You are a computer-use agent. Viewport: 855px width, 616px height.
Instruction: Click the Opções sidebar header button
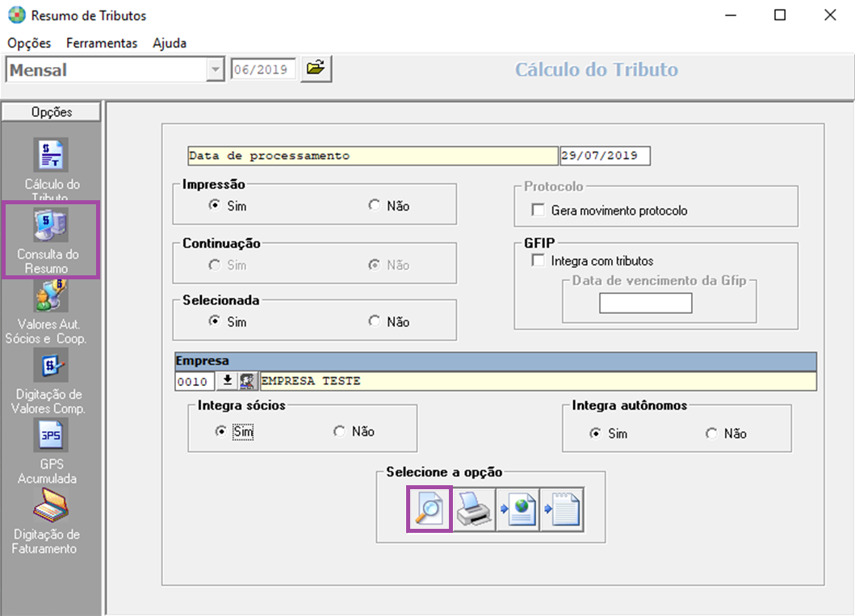coord(51,111)
